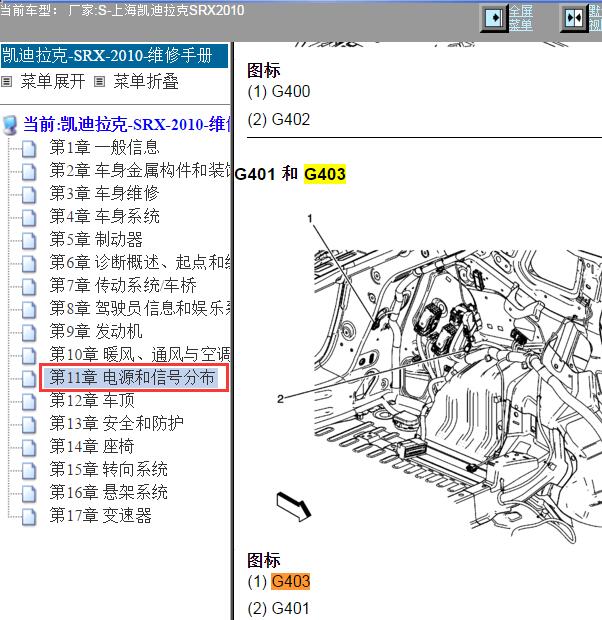Click page icon of 第10章
Image resolution: width=602 pixels, height=620 pixels.
pos(29,355)
